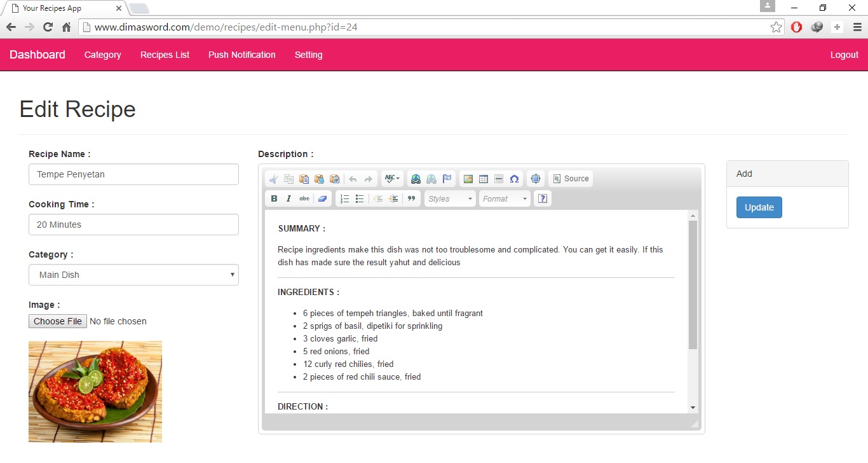Insert special character omega icon
The height and width of the screenshot is (463, 868).
click(514, 179)
